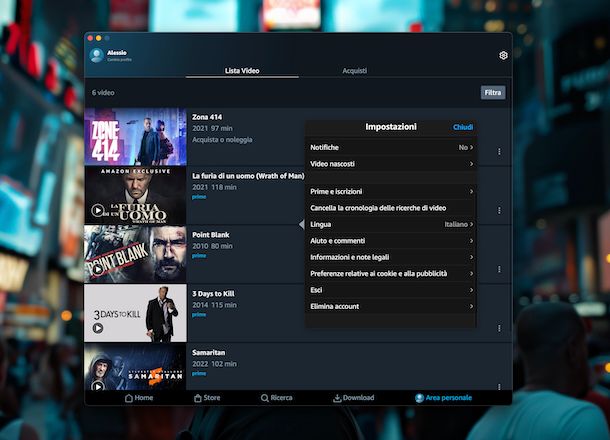Open Video nascosti settings entry

tap(391, 163)
